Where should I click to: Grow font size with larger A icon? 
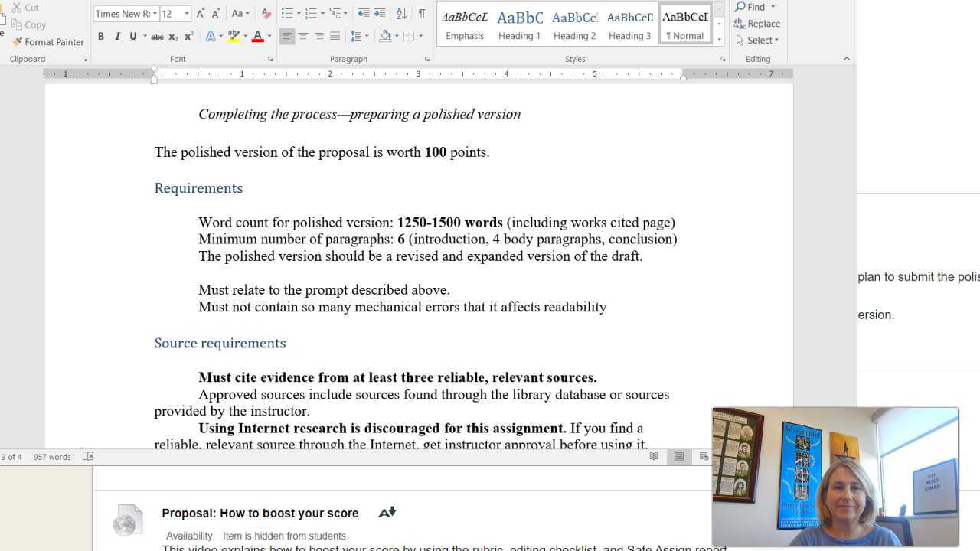tap(201, 14)
